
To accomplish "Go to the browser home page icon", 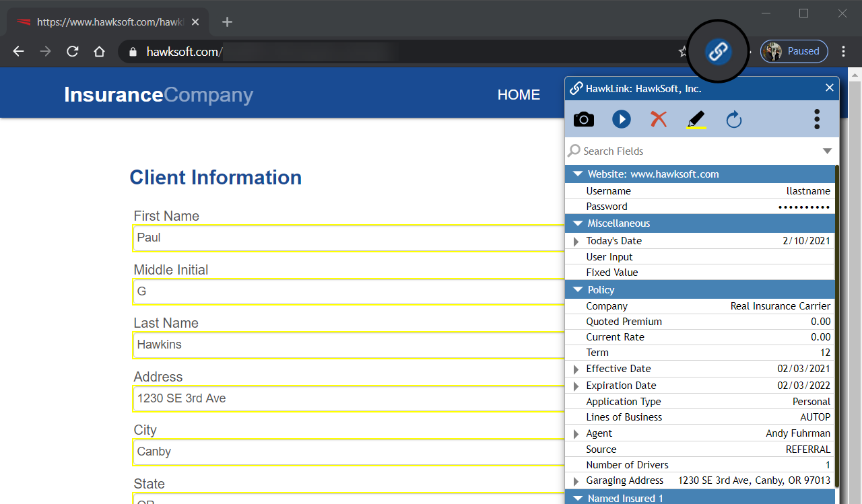I will click(99, 52).
